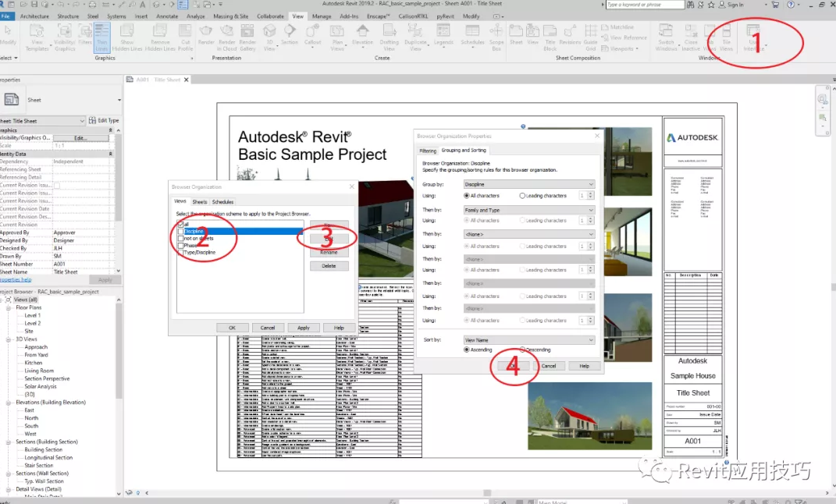The image size is (836, 504).
Task: Switch to the Sheets tab
Action: click(x=200, y=201)
